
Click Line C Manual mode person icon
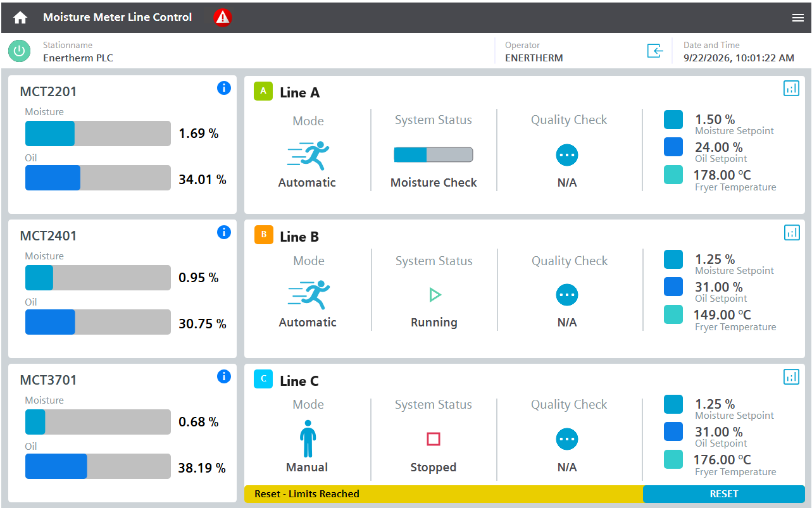(308, 438)
